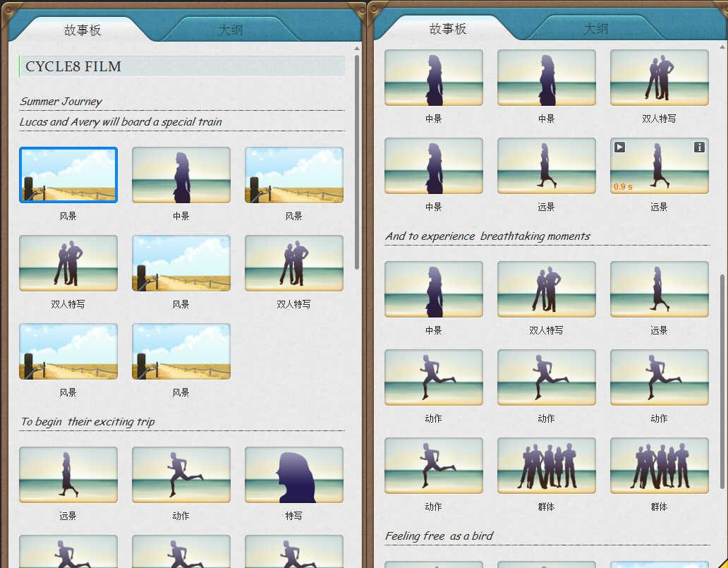This screenshot has height=568, width=728.
Task: Click the left panel vertical scrollbar thumb
Action: (x=356, y=162)
